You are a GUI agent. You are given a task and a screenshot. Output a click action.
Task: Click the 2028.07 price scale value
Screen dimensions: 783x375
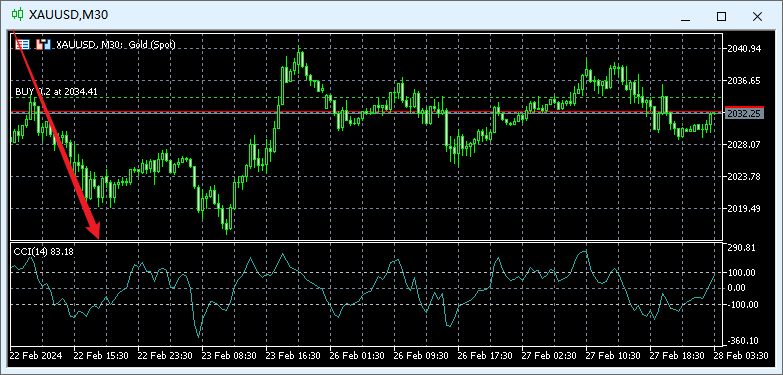744,144
